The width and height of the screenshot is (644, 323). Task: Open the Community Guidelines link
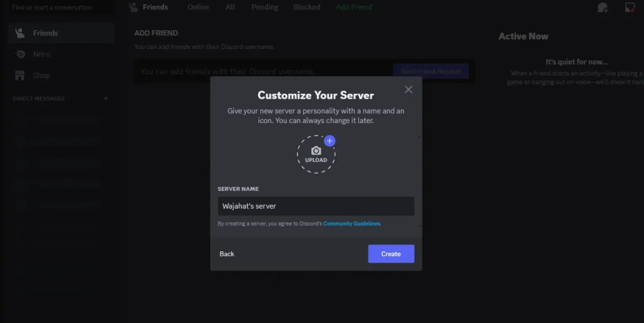[352, 224]
